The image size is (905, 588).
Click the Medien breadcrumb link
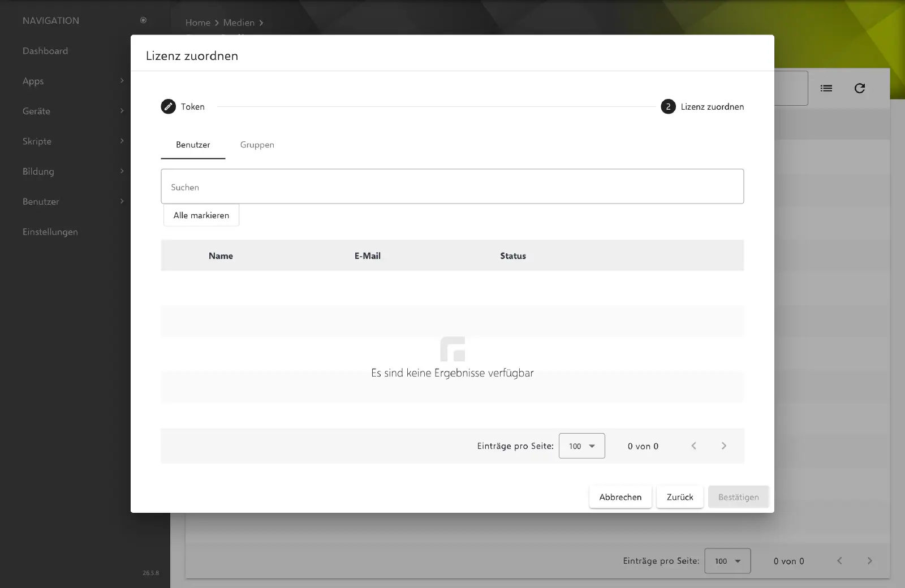coord(239,23)
